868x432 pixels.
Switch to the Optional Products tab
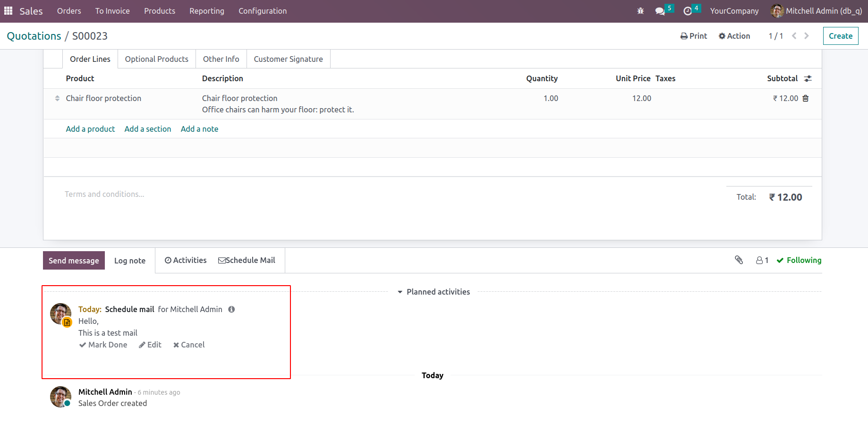coord(156,59)
